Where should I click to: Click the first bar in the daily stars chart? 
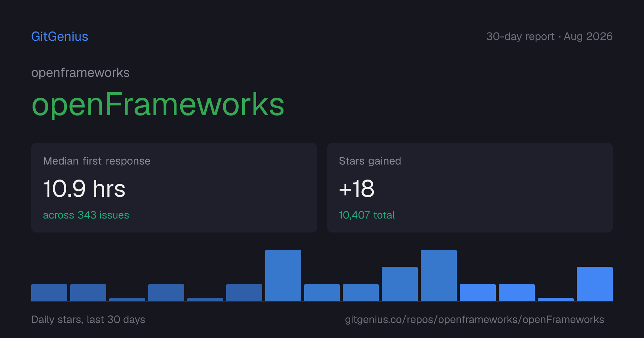[x=49, y=293]
